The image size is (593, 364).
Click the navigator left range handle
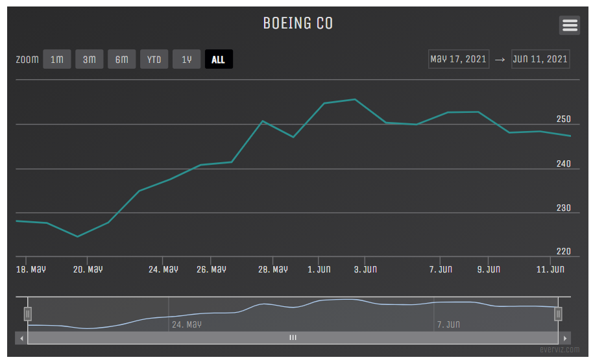click(28, 314)
